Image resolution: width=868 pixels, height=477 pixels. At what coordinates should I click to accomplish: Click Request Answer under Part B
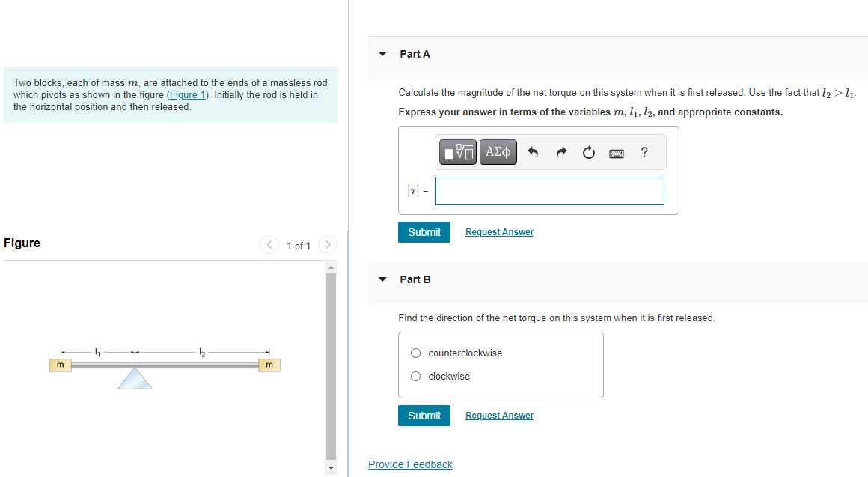[498, 415]
